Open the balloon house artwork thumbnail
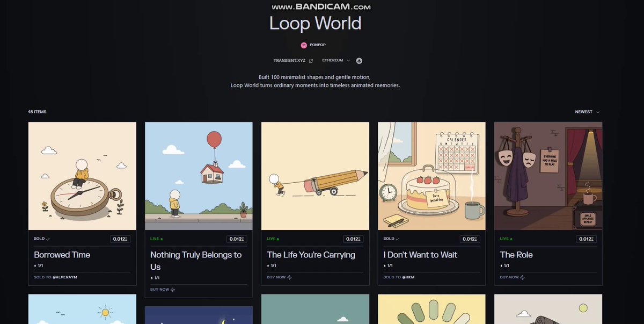Image resolution: width=644 pixels, height=324 pixels. pyautogui.click(x=199, y=176)
